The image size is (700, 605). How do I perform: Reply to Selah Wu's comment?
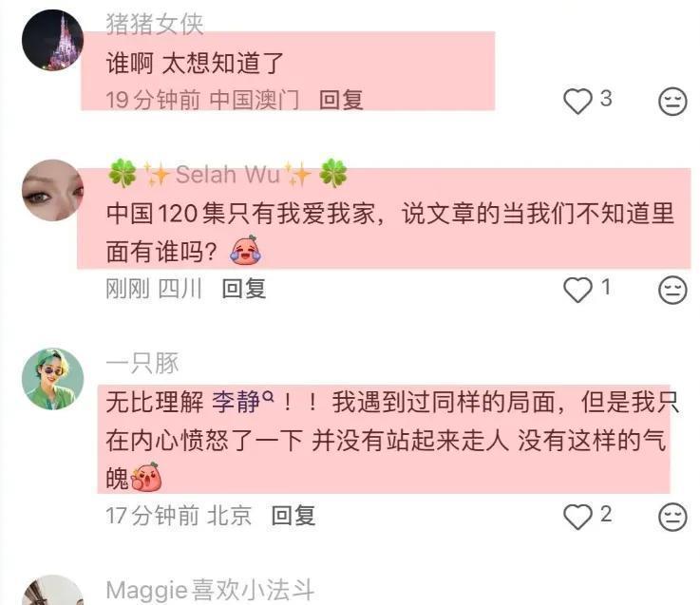pyautogui.click(x=244, y=289)
